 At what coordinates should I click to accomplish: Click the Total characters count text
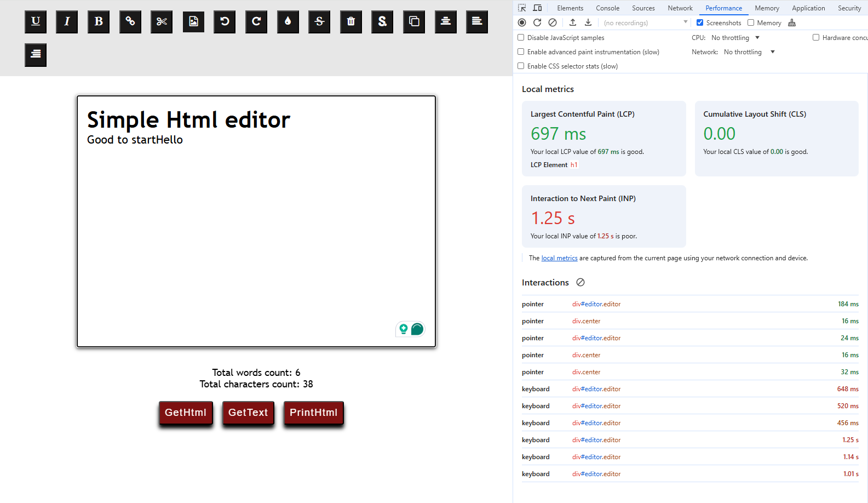(256, 384)
